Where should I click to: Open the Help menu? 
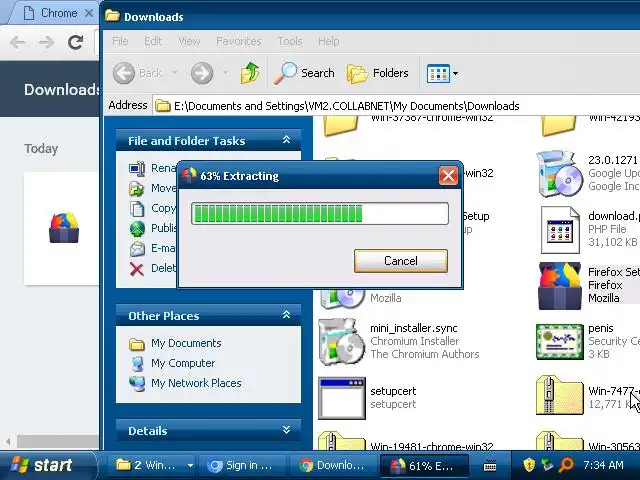[328, 41]
